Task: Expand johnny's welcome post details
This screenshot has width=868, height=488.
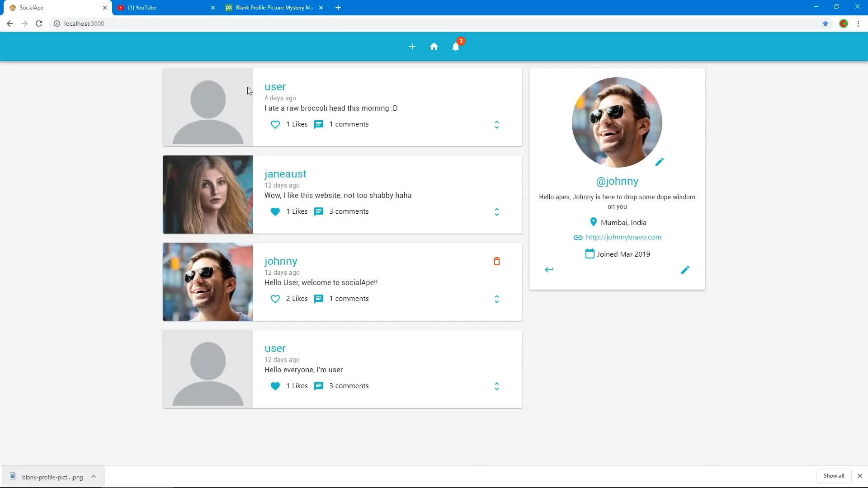Action: click(x=496, y=299)
